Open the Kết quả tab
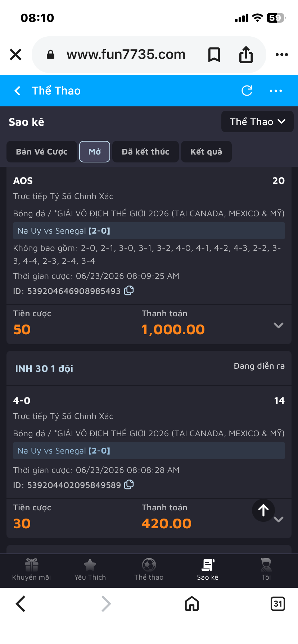This screenshot has width=298, height=644. pyautogui.click(x=206, y=152)
